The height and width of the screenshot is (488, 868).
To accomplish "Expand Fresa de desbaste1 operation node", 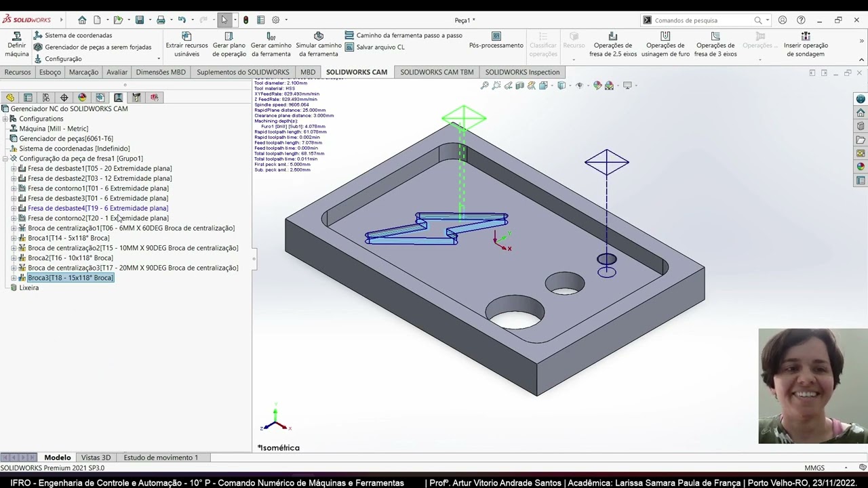I will 14,168.
